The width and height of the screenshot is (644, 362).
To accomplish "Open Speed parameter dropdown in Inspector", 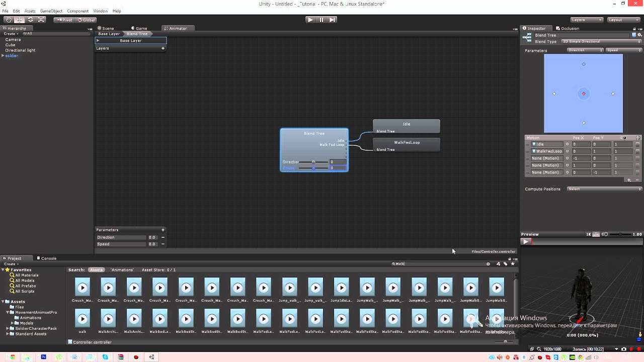I will pyautogui.click(x=624, y=50).
